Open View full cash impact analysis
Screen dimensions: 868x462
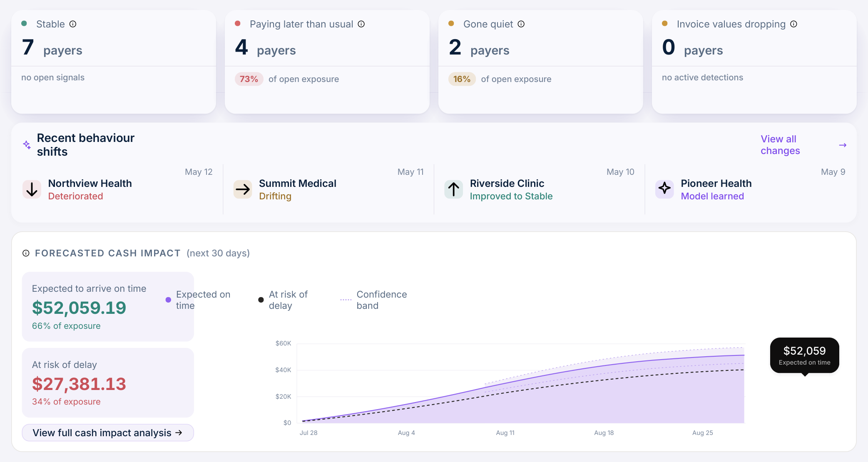pos(108,433)
